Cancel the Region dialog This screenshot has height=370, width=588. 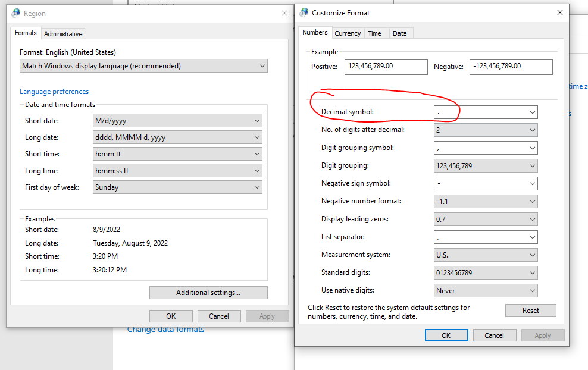(219, 316)
